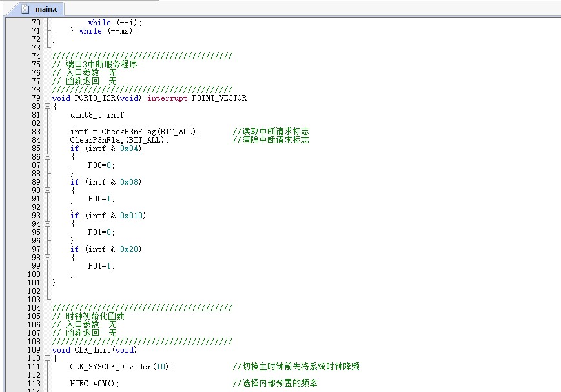The height and width of the screenshot is (392, 561).
Task: Collapse the if block at line 94
Action: click(x=47, y=223)
